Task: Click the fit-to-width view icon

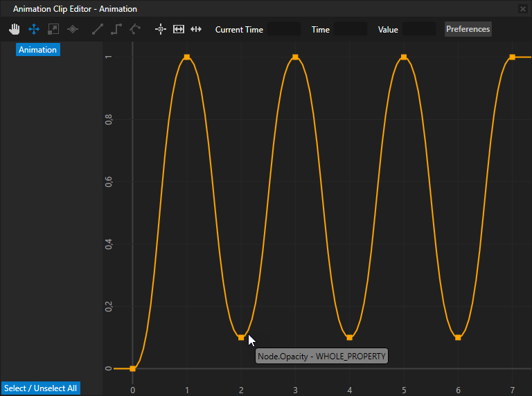Action: click(x=179, y=29)
